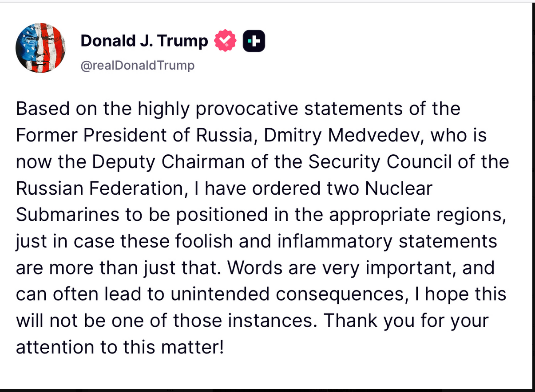Open the flag-painted profile avatar
The image size is (535, 392).
[x=40, y=49]
